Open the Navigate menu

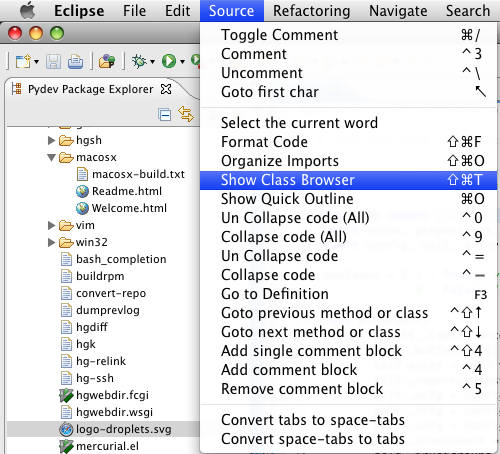coord(398,11)
